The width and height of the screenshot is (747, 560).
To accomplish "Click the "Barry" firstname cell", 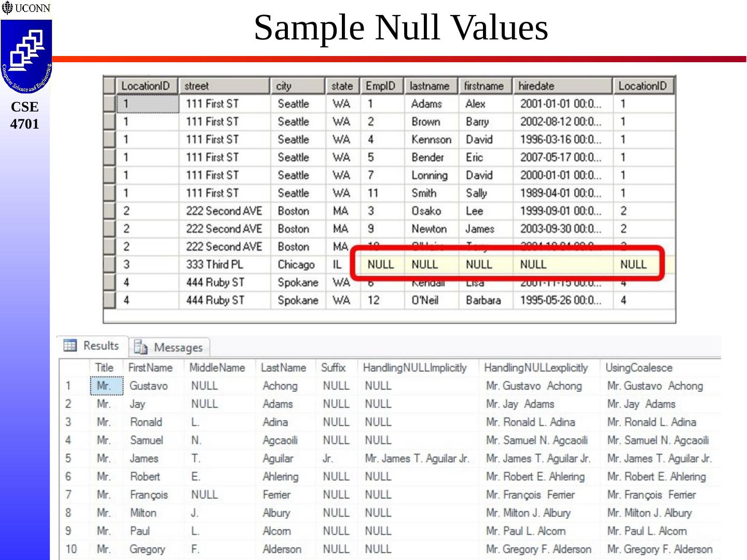I will point(486,122).
